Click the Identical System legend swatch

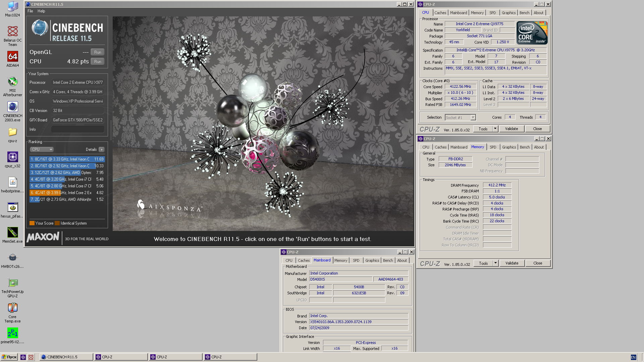point(57,223)
